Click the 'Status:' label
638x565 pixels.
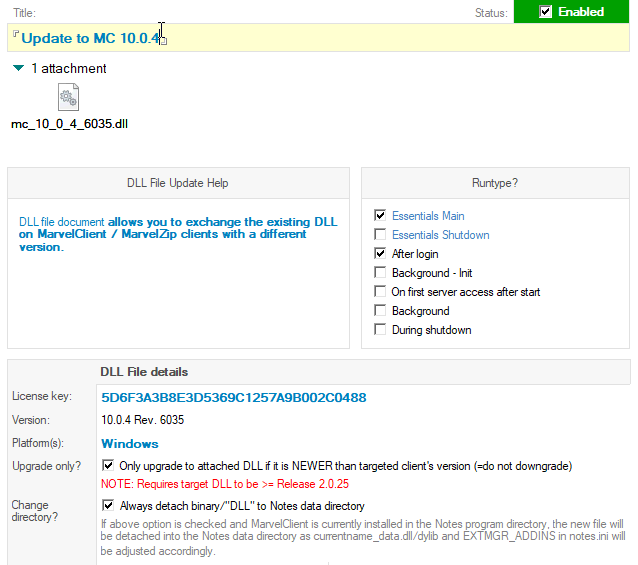pyautogui.click(x=491, y=13)
